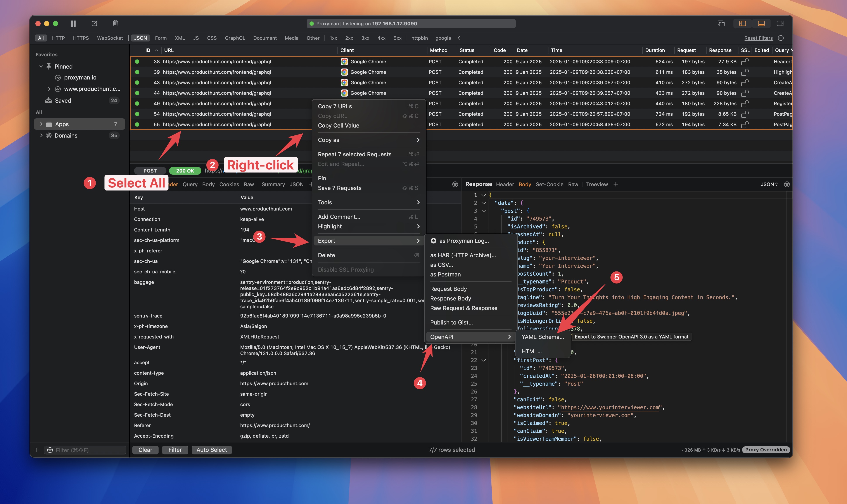Switch to response Set-Cookie tab
The height and width of the screenshot is (504, 847).
click(549, 185)
